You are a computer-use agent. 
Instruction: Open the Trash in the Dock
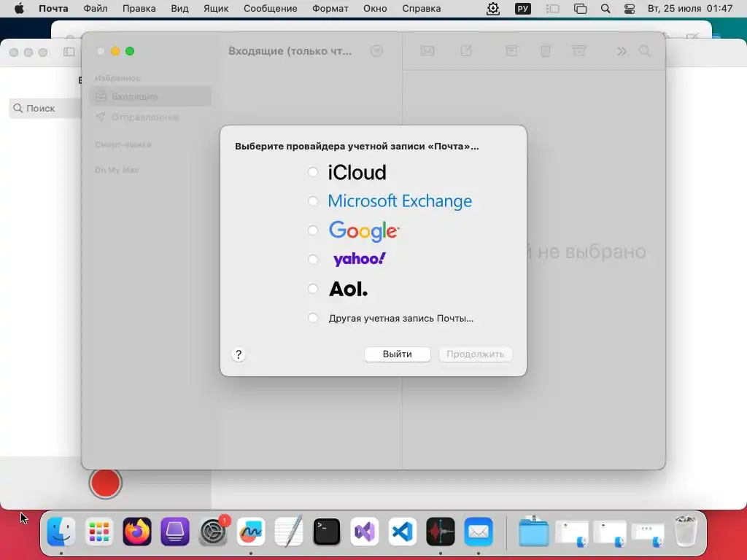[686, 532]
